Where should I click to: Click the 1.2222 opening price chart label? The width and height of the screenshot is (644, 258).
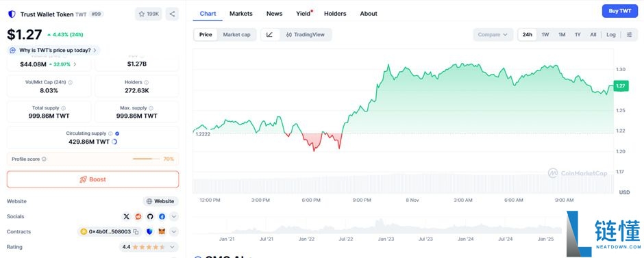point(203,134)
